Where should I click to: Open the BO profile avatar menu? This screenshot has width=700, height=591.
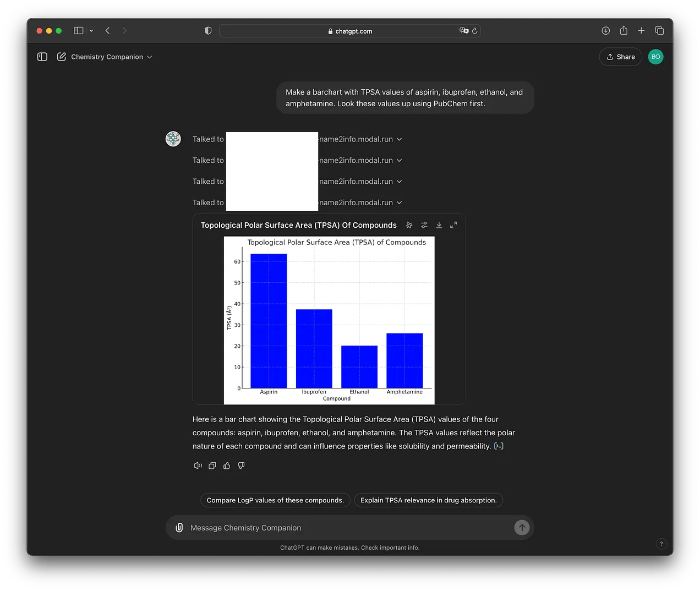(x=655, y=57)
